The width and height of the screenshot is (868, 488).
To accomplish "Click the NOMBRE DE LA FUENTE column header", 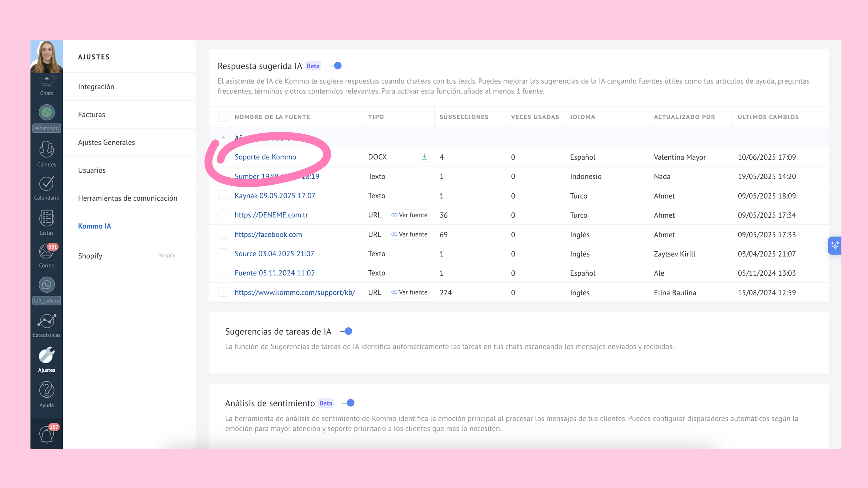I will coord(272,117).
